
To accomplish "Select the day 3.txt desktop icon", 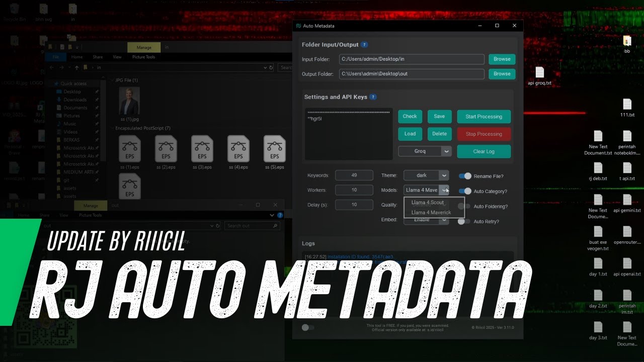I will coord(598,331).
